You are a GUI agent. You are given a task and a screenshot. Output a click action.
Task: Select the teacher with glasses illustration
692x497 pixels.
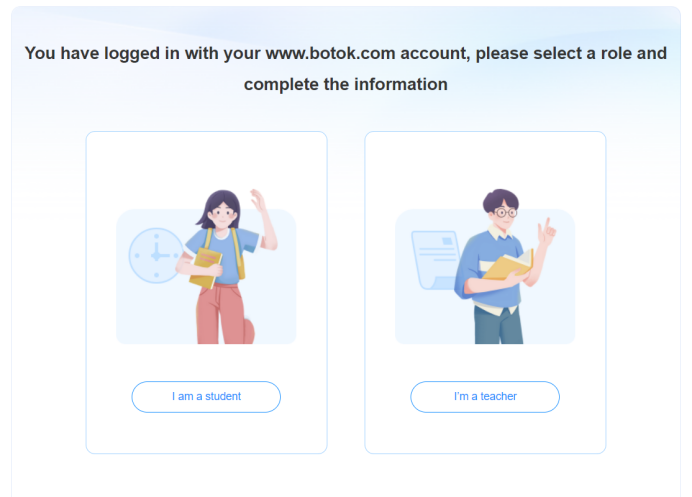[x=498, y=270]
